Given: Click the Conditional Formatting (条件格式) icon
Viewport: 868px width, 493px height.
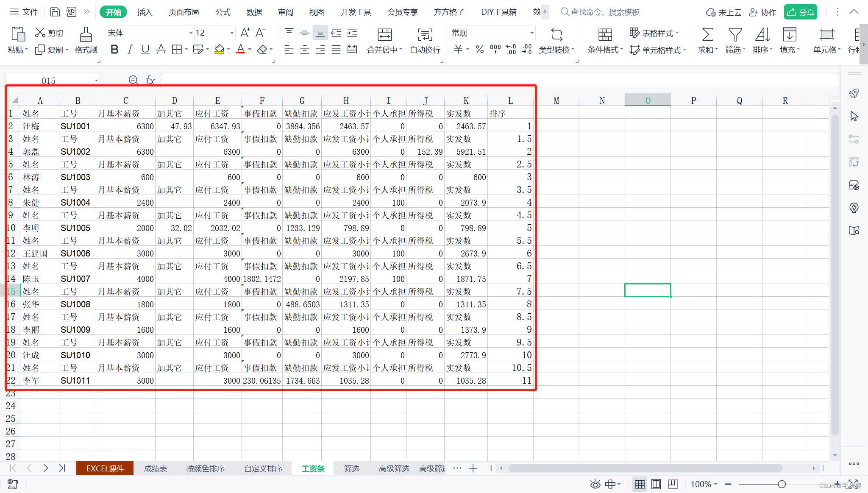Looking at the screenshot, I should click(x=605, y=35).
